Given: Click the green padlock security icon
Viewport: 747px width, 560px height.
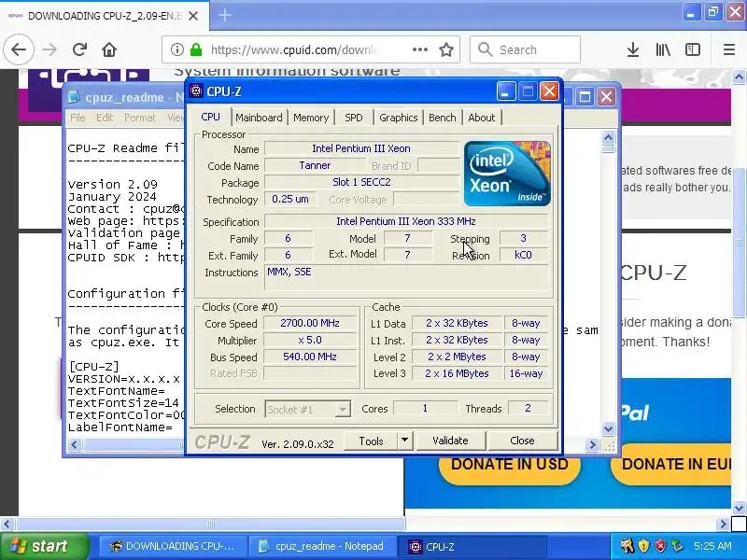Looking at the screenshot, I should point(195,49).
